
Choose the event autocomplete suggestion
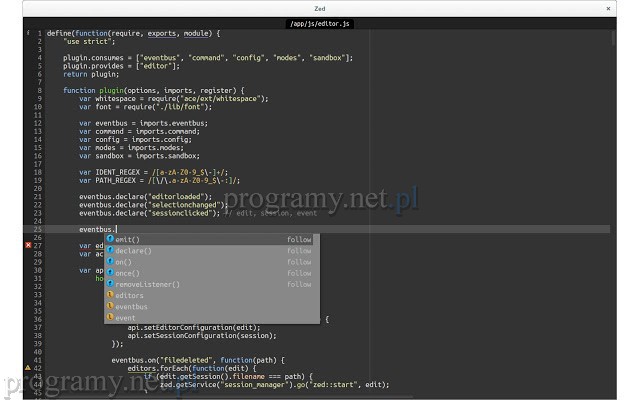pos(125,318)
